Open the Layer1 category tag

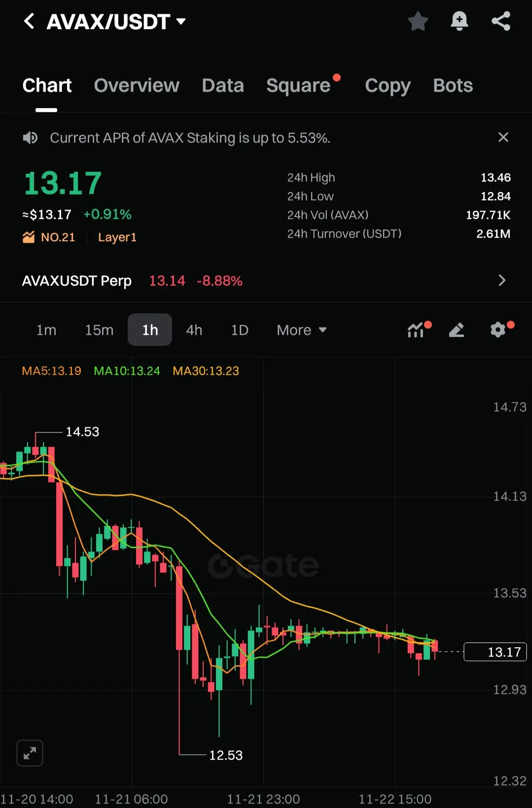[117, 237]
